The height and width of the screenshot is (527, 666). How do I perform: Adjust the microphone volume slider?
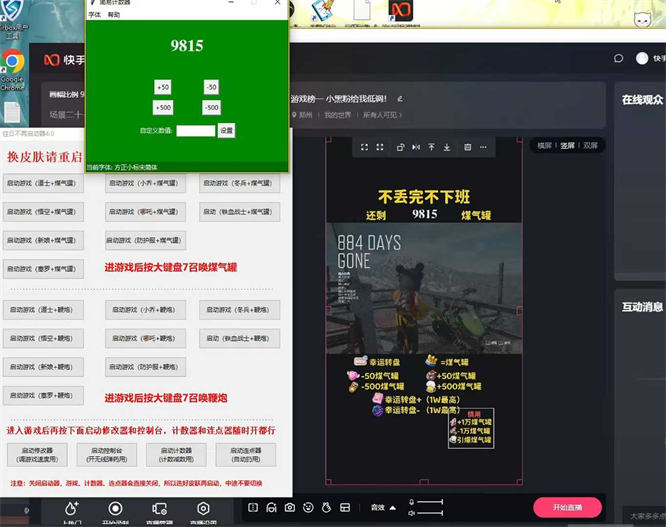coord(430,502)
